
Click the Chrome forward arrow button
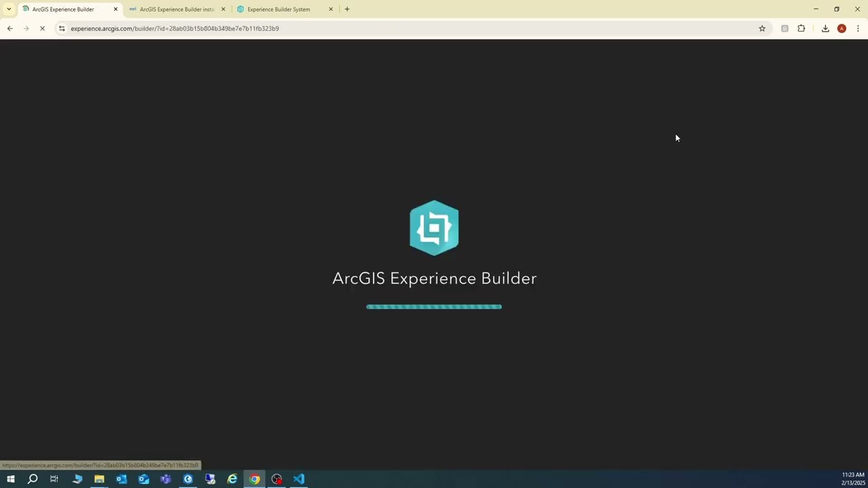(26, 28)
